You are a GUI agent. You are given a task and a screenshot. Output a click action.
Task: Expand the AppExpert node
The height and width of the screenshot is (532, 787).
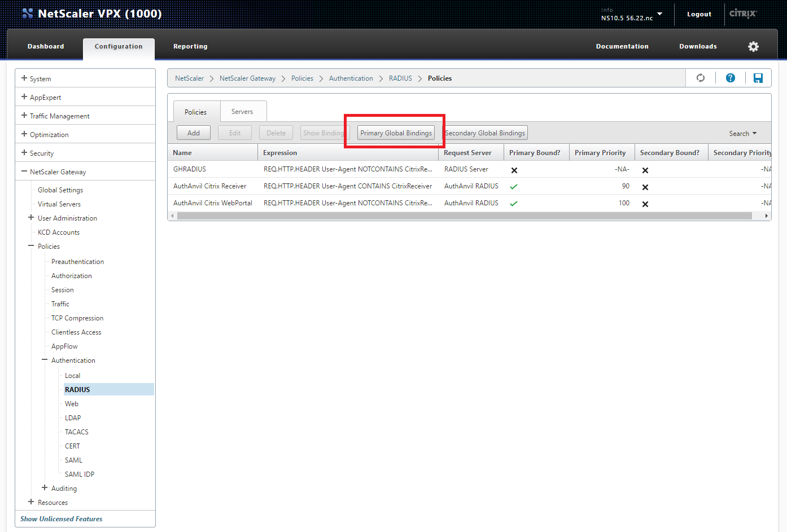24,97
